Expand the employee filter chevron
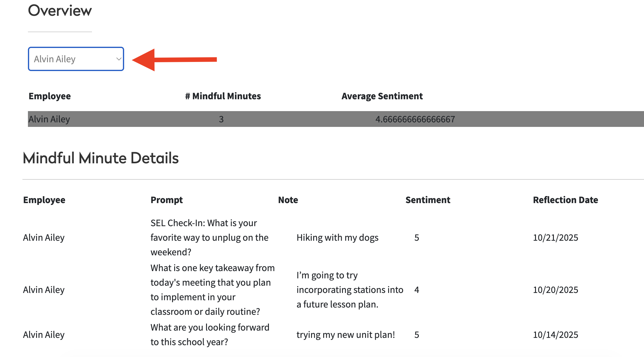 pyautogui.click(x=118, y=59)
